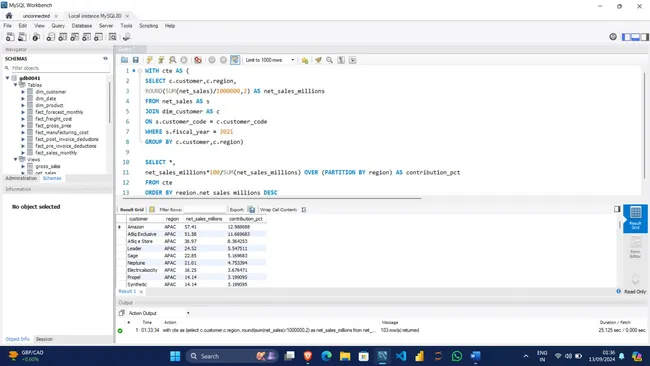Export the recordset to a file
This screenshot has height=366, width=650.
[x=252, y=210]
